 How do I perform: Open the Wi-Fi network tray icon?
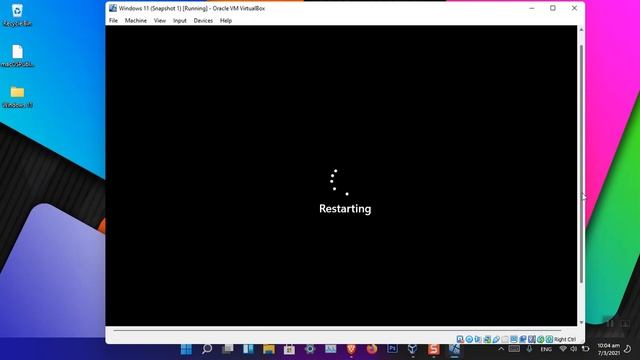(563, 349)
